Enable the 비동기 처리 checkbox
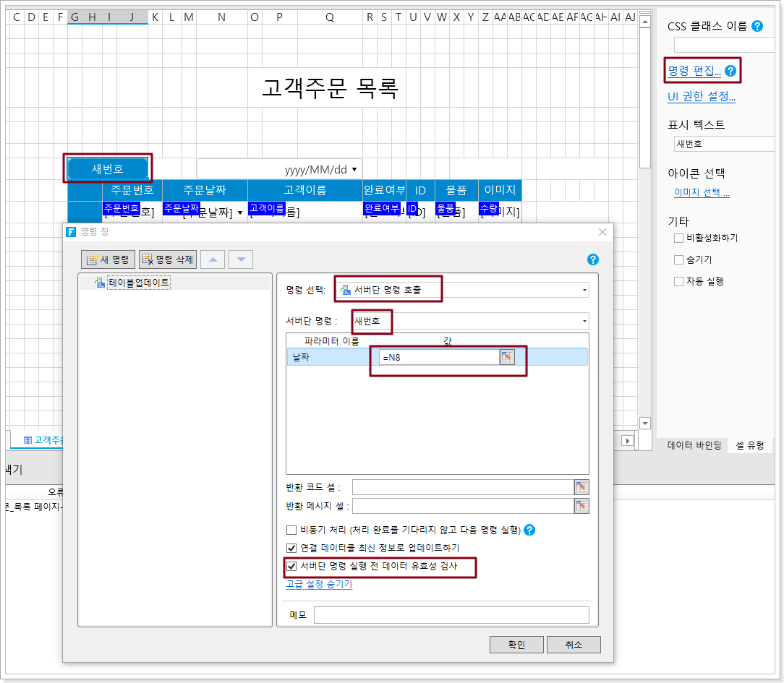The height and width of the screenshot is (683, 784). coord(292,530)
